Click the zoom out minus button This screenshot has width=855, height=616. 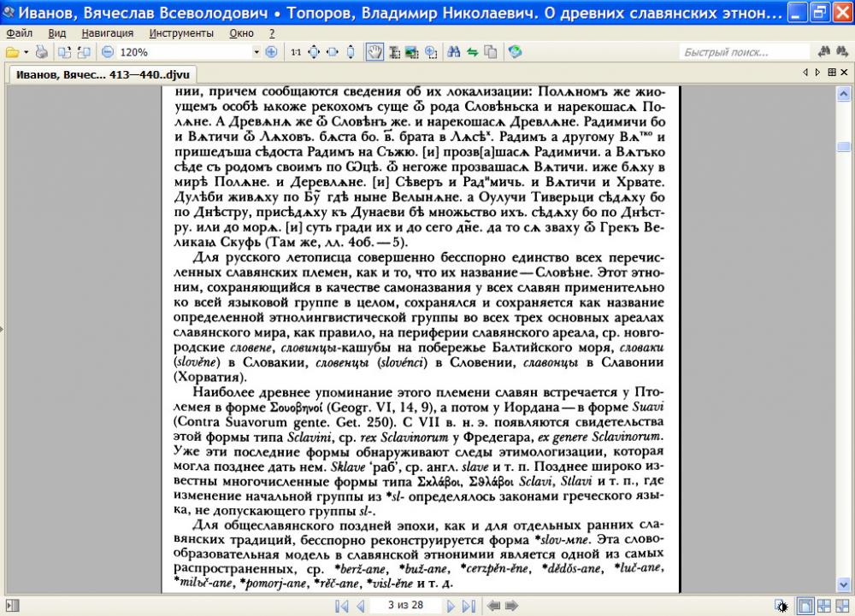click(108, 52)
